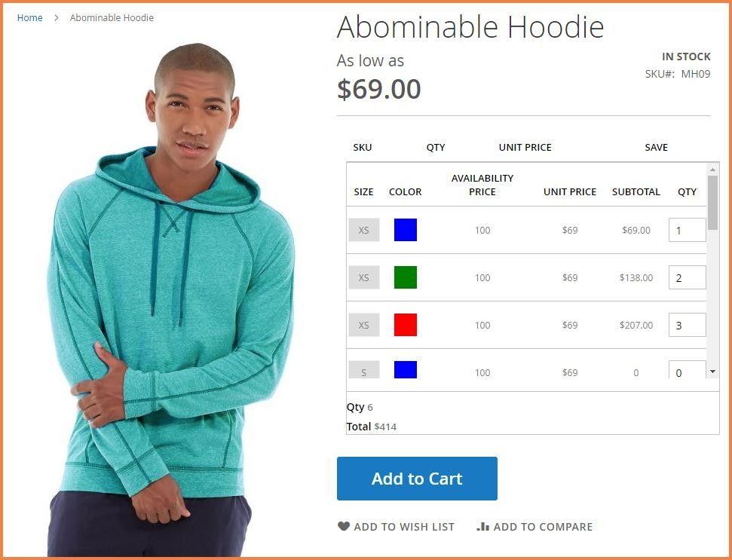Viewport: 732px width, 560px height.
Task: Click the breadcrumb chevron separator after Home
Action: pos(57,18)
